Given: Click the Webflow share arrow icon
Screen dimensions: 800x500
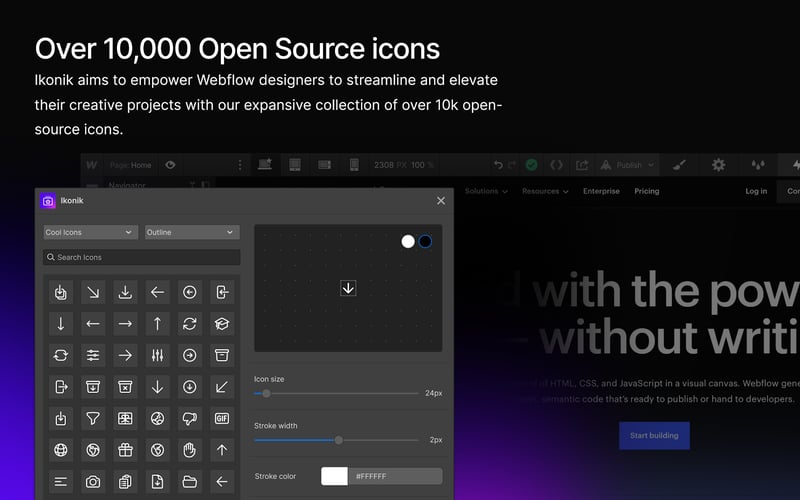Looking at the screenshot, I should click(x=582, y=165).
